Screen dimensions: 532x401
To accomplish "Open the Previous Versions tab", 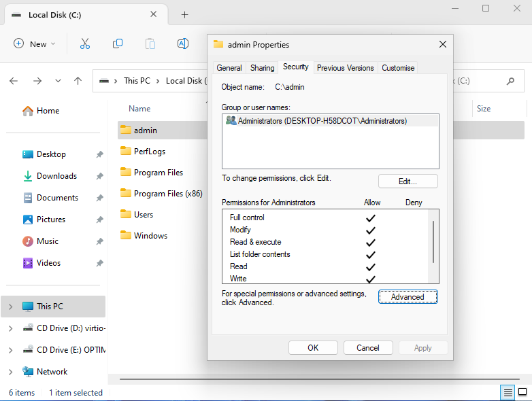I will click(x=345, y=68).
